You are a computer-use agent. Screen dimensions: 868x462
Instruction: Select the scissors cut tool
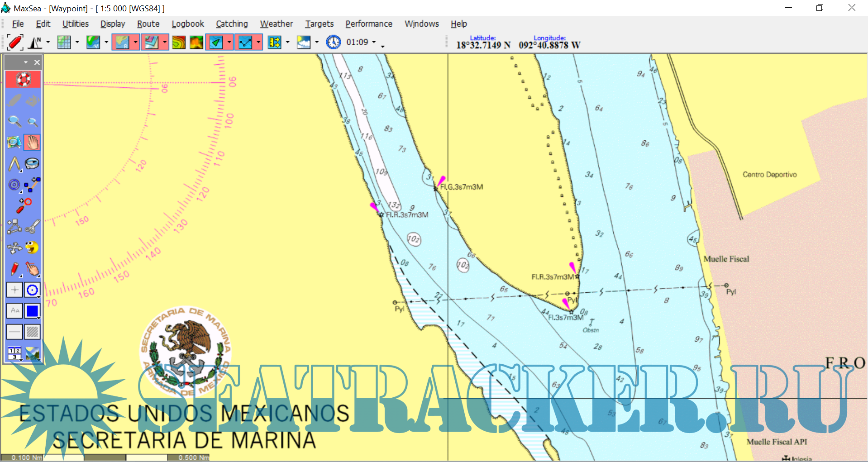[x=32, y=226]
